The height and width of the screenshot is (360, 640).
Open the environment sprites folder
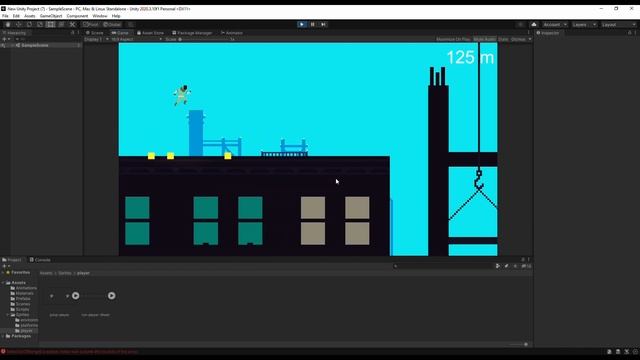coord(27,320)
